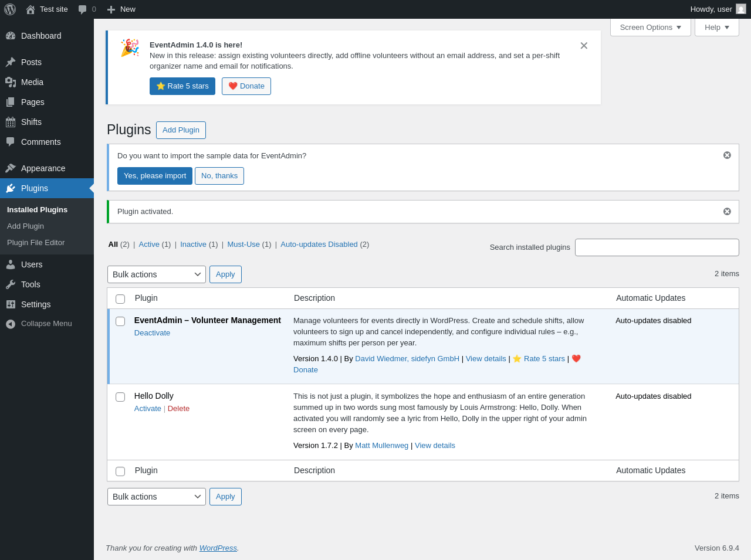Dismiss the EventAdmin 1.4.0 announcement banner
Viewport: 751px width, 560px height.
(584, 46)
